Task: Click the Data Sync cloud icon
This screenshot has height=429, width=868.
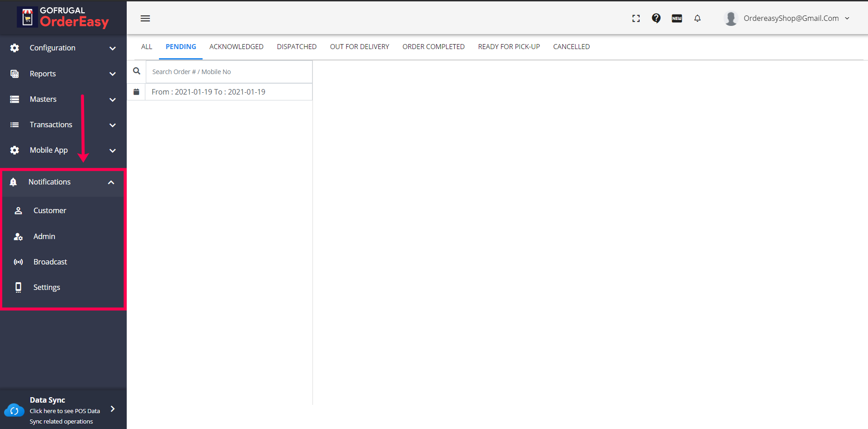Action: tap(14, 410)
